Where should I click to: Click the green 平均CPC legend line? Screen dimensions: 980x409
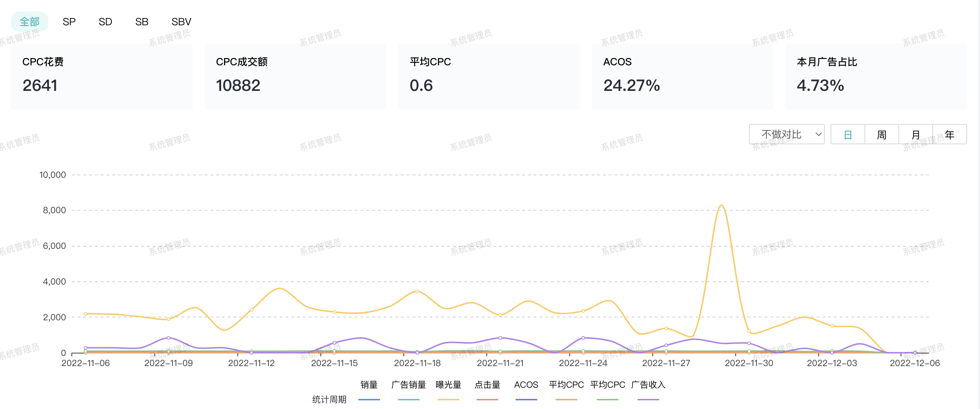(x=607, y=400)
